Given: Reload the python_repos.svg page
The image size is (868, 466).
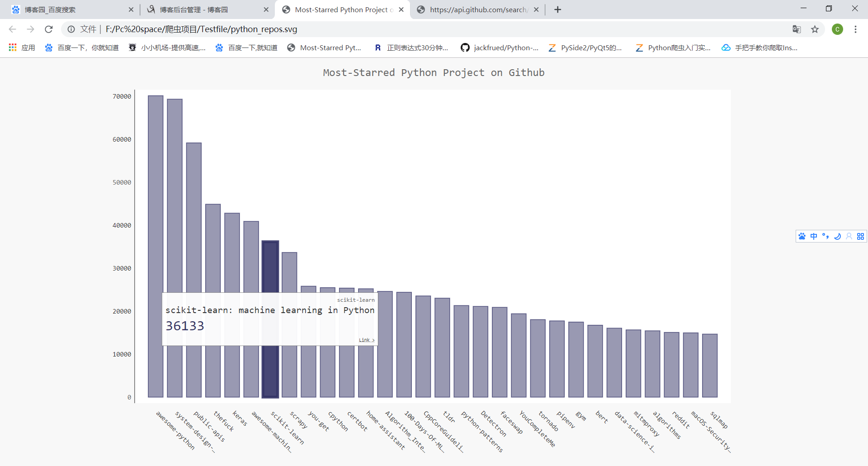Looking at the screenshot, I should tap(49, 29).
